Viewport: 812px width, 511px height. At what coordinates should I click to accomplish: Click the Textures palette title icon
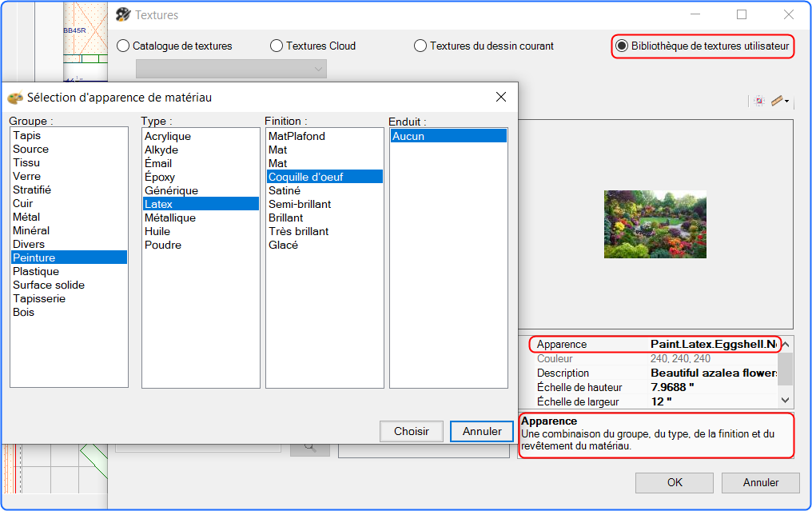point(123,14)
